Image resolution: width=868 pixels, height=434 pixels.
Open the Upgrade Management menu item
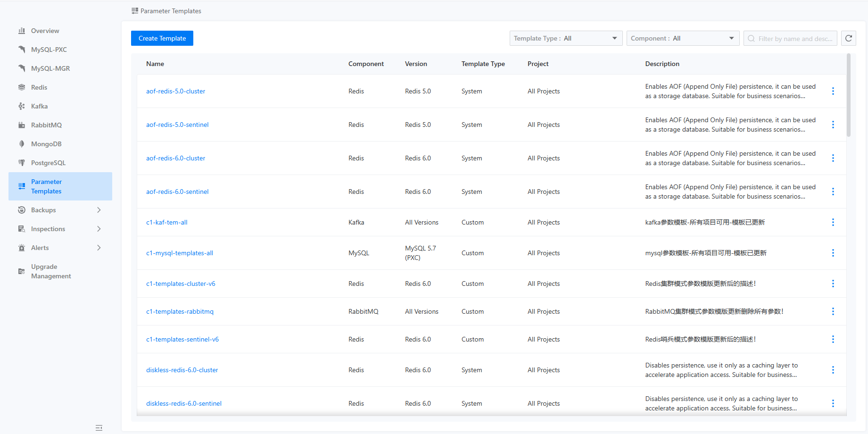click(x=51, y=271)
